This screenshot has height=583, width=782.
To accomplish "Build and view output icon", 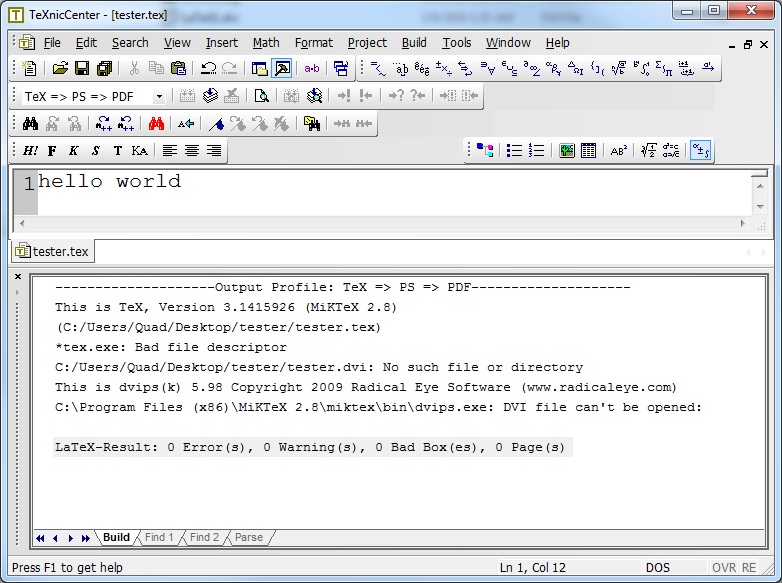I will 314,96.
